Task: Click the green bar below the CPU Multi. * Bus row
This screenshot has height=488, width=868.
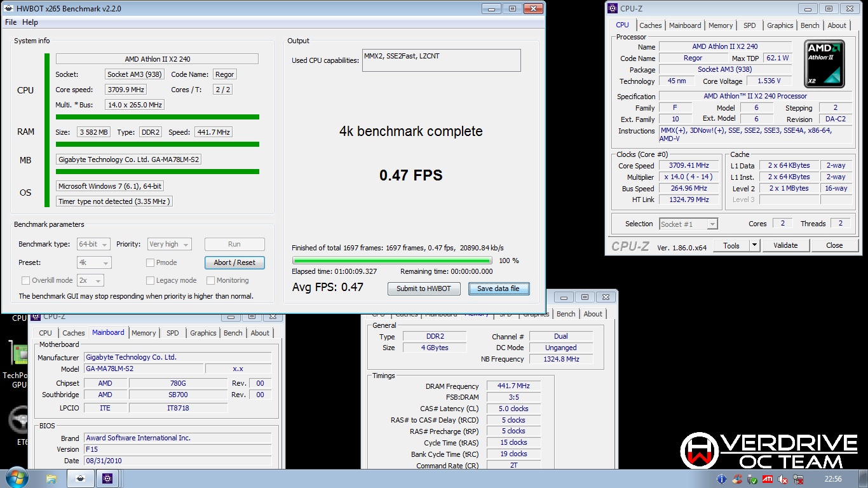Action: (158, 117)
